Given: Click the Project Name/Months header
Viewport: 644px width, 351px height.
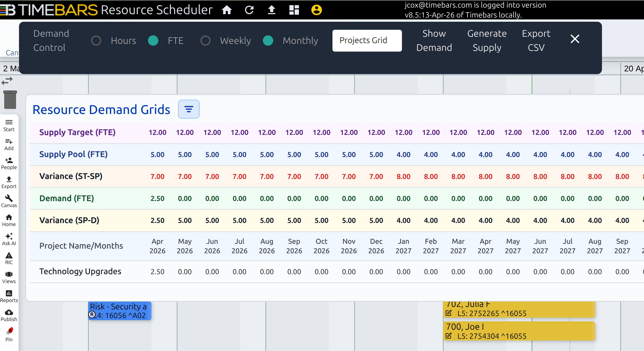Looking at the screenshot, I should 81,246.
